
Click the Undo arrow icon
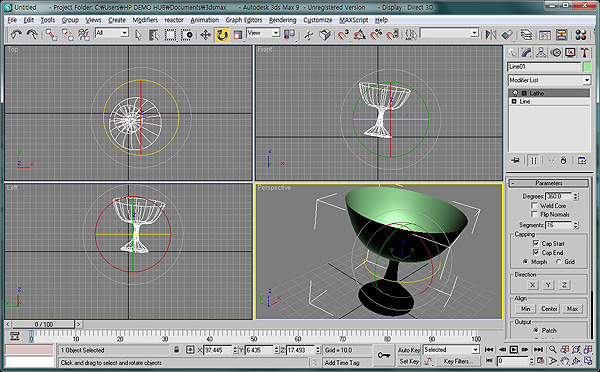click(16, 35)
